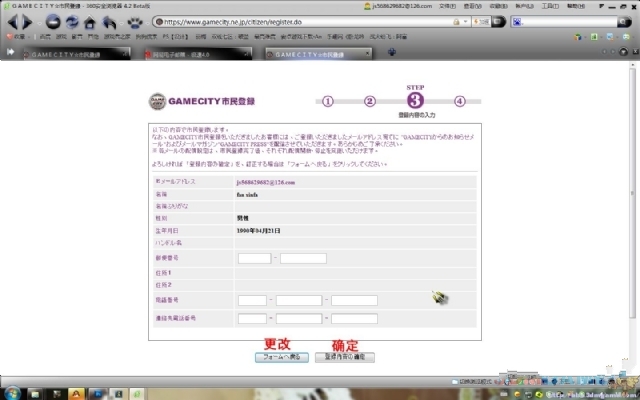Click the round button at the tab bar's right end
The image size is (640, 400).
tap(623, 52)
